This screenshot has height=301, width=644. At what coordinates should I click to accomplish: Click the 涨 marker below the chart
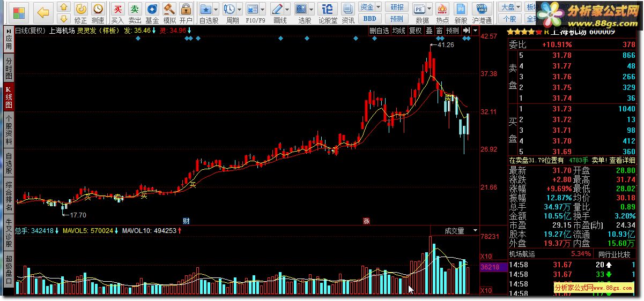[367, 221]
